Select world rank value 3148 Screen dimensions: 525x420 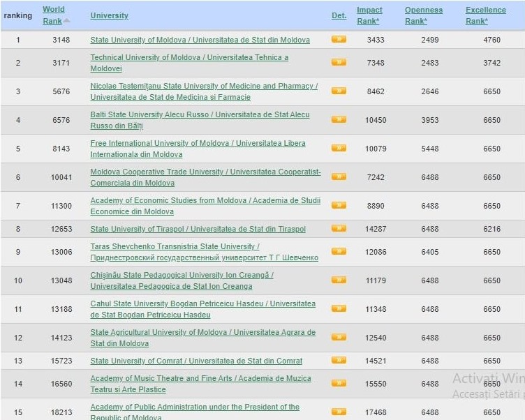click(61, 40)
